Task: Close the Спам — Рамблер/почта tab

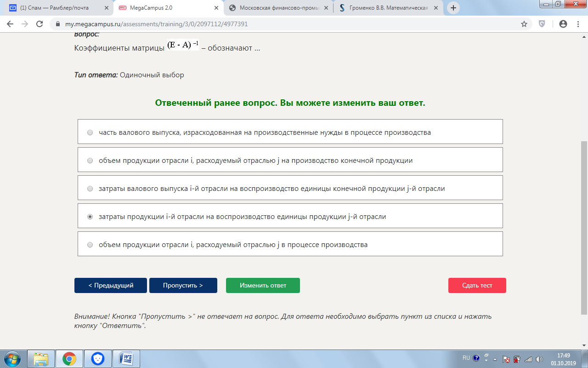Action: [x=106, y=8]
